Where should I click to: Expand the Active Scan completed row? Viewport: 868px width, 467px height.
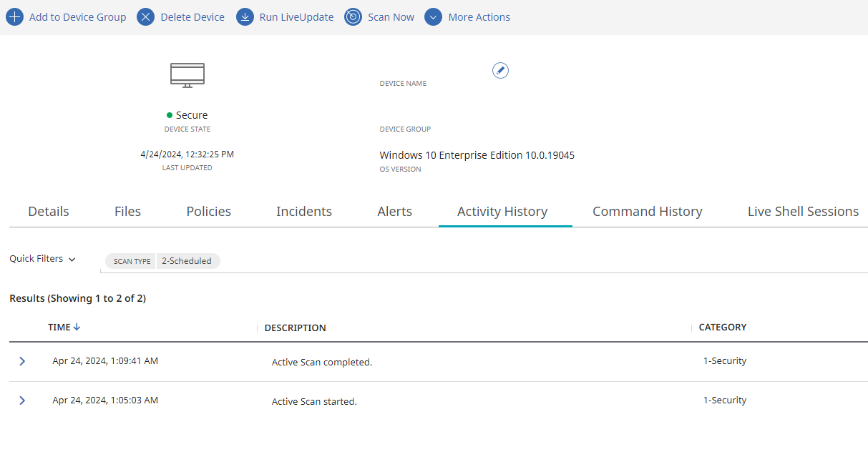click(22, 361)
